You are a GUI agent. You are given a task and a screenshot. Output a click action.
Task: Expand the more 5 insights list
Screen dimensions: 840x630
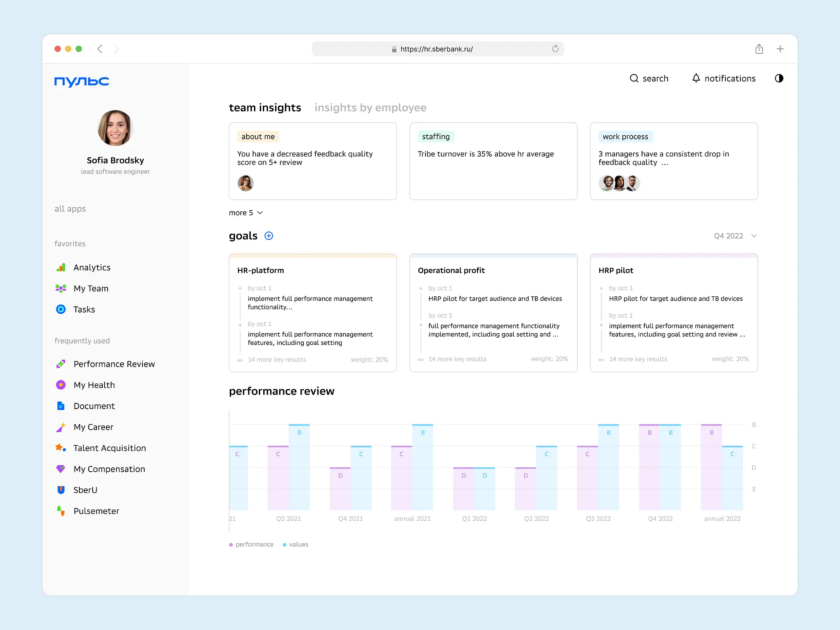[246, 213]
